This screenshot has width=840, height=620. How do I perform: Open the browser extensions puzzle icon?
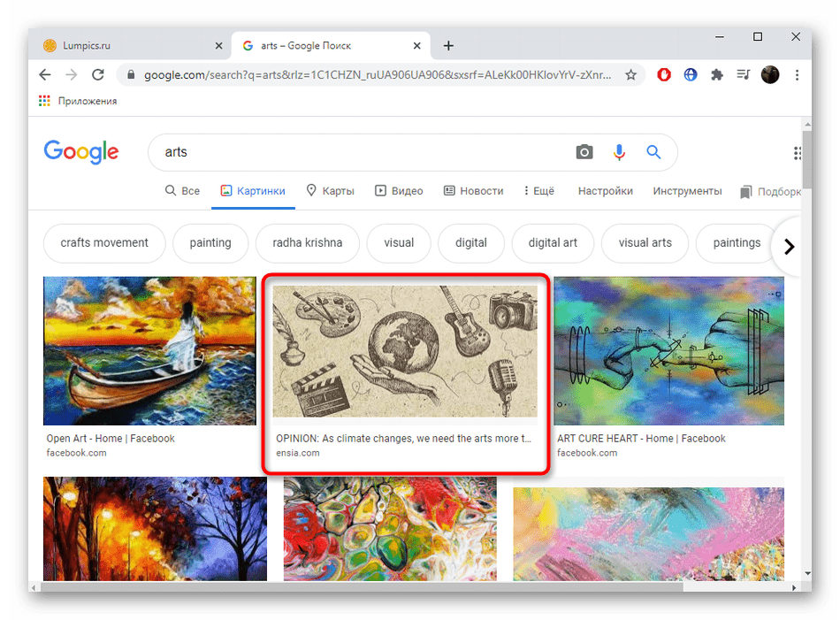[717, 75]
